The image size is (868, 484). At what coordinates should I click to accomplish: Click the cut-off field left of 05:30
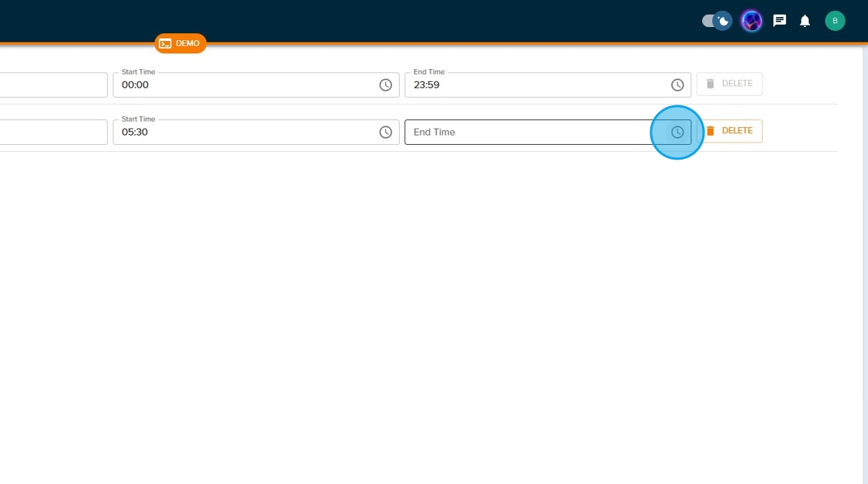[53, 132]
